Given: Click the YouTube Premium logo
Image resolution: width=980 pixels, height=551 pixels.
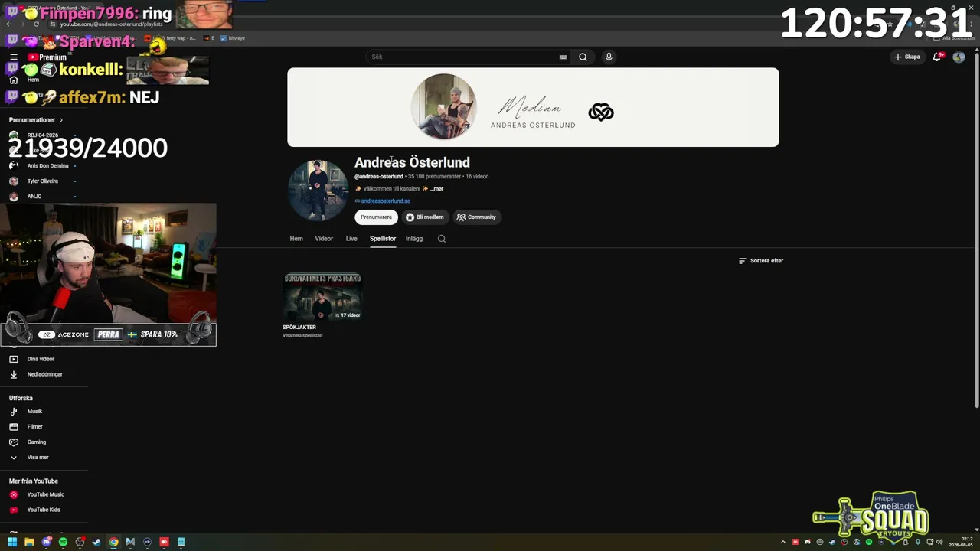Looking at the screenshot, I should tap(47, 57).
